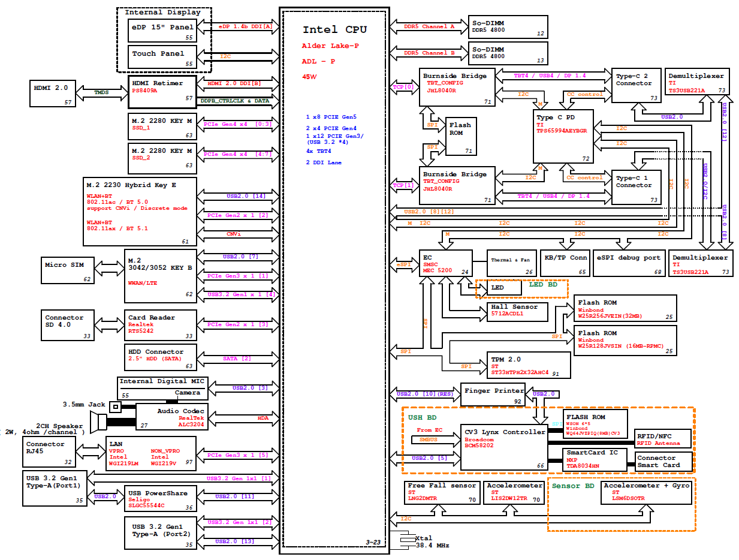Select the Card Reader RTS5242 block

(160, 324)
